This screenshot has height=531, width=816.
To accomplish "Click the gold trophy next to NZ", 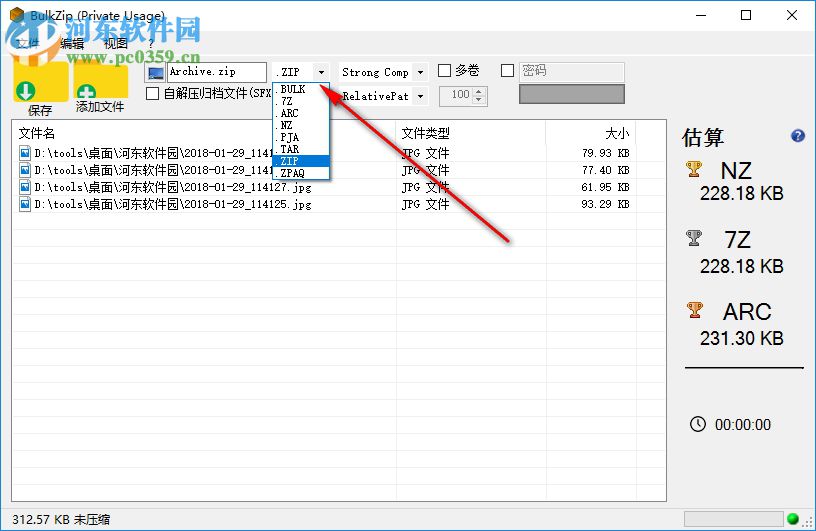I will pos(694,169).
